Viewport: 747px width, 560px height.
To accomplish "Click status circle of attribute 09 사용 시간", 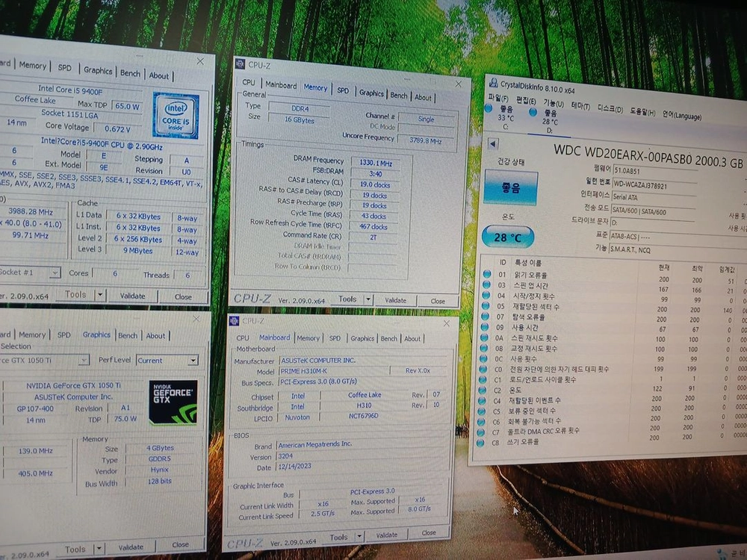I will (485, 327).
